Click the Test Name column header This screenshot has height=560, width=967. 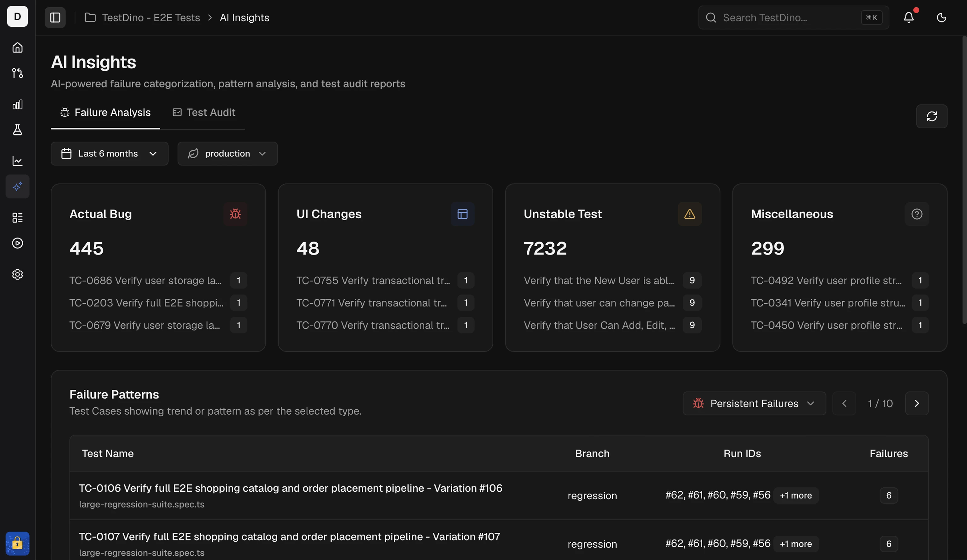(x=108, y=454)
